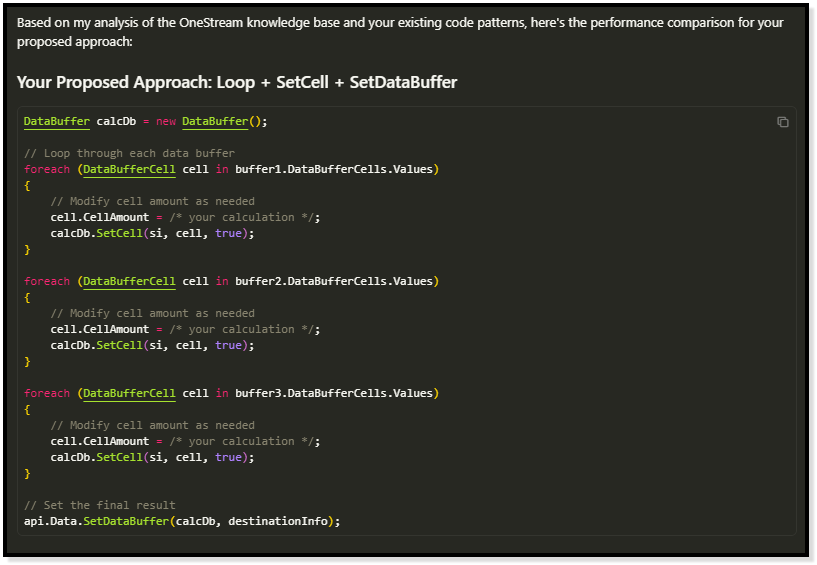
Task: Click the underlined DataBuffer() constructor call
Action: [x=221, y=121]
